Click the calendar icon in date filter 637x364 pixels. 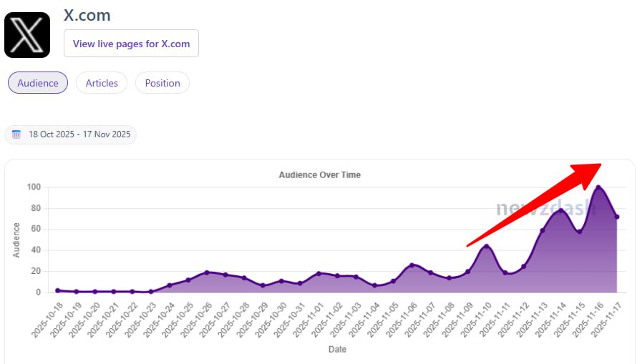tap(16, 134)
